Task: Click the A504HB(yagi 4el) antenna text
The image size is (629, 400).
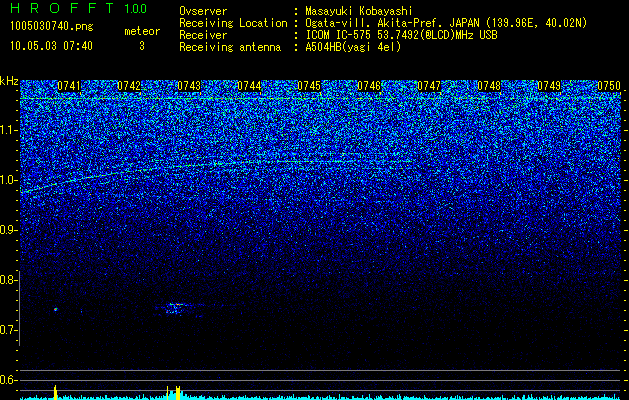Action: [353, 47]
